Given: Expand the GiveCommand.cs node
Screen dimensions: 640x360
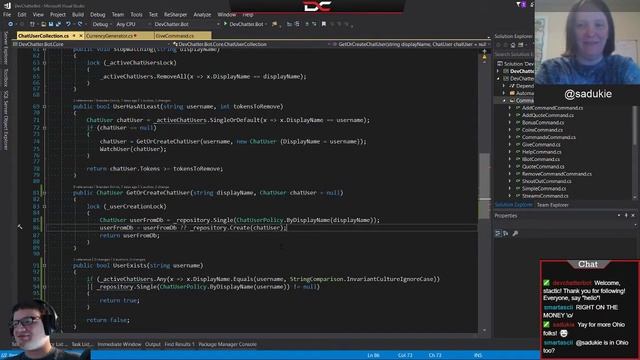Looking at the screenshot, I should (x=509, y=144).
